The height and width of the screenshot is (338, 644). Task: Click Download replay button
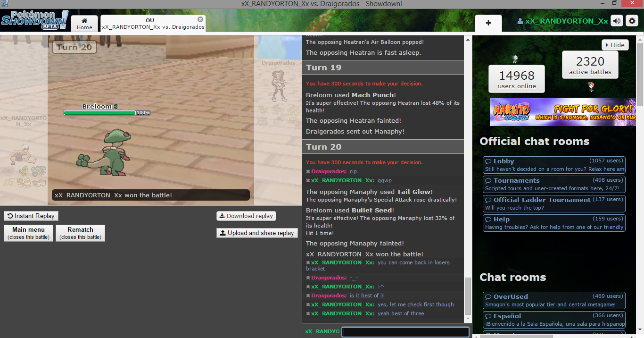click(246, 216)
